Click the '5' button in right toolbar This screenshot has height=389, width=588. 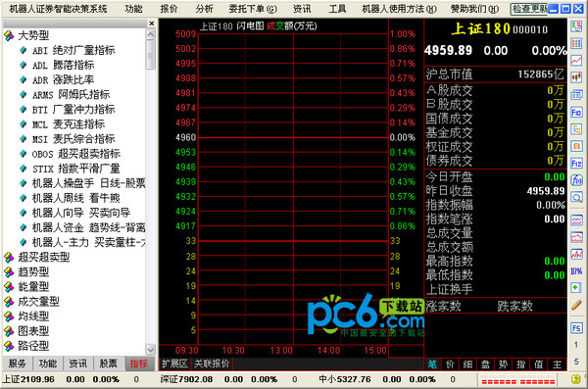click(x=576, y=362)
